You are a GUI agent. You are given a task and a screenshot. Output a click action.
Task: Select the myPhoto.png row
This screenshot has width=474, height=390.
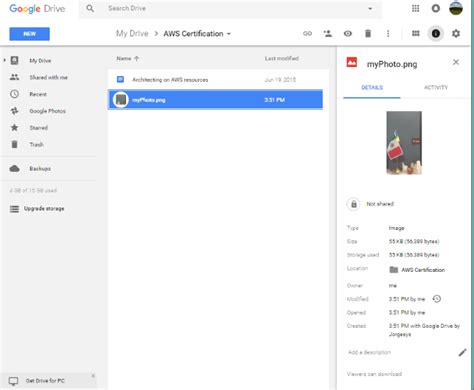pyautogui.click(x=215, y=100)
